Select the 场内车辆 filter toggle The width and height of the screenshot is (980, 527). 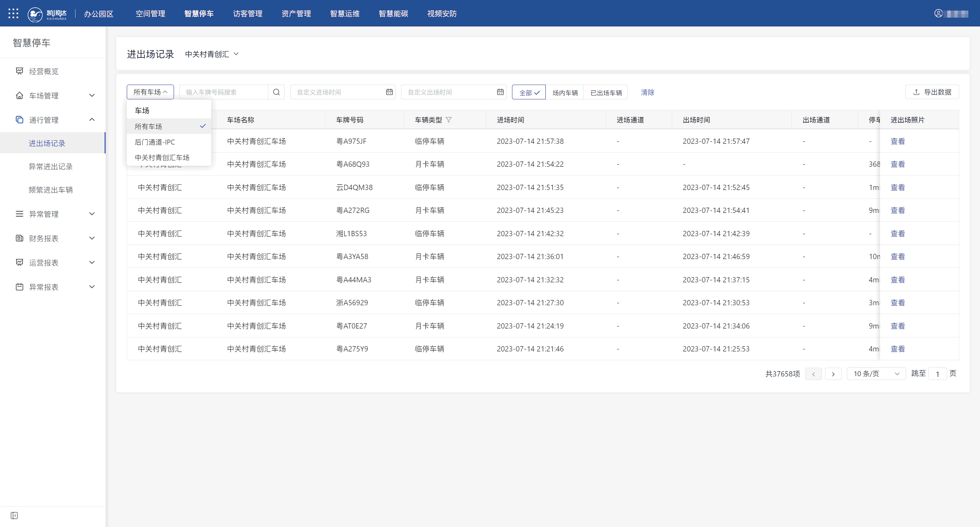pos(564,92)
